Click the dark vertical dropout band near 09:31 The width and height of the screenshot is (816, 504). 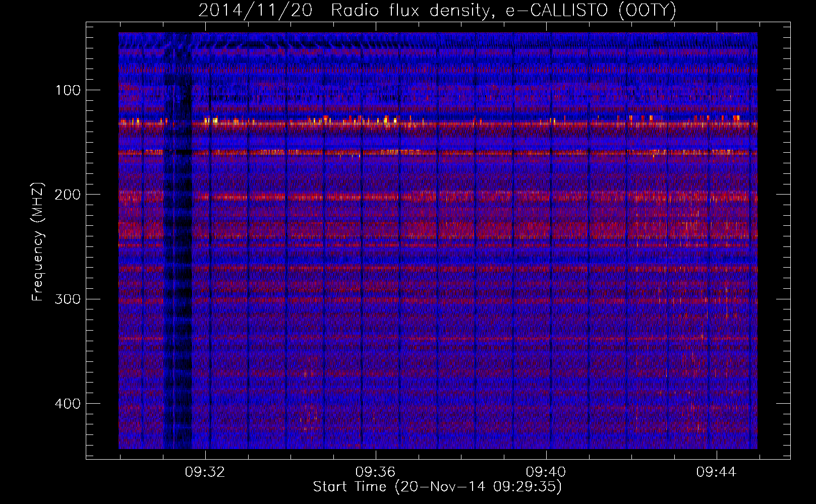pyautogui.click(x=178, y=241)
